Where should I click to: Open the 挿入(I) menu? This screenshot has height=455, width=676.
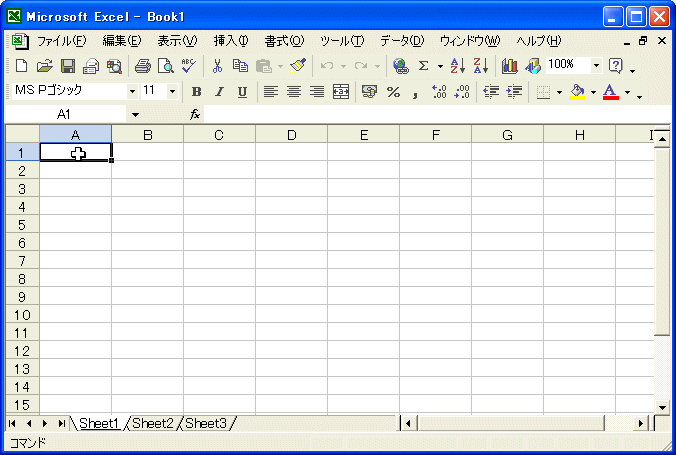coord(231,41)
